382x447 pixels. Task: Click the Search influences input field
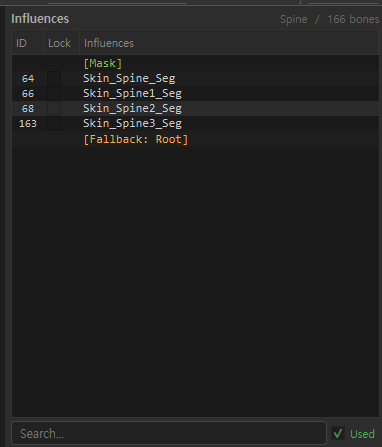tap(169, 433)
